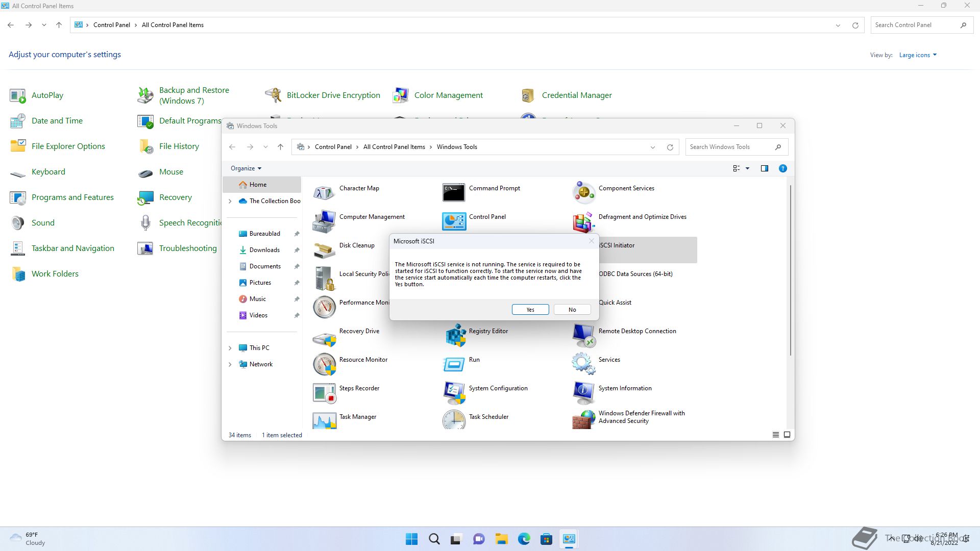Click Search Windows Tools field
The height and width of the screenshot is (551, 980).
[x=737, y=147]
